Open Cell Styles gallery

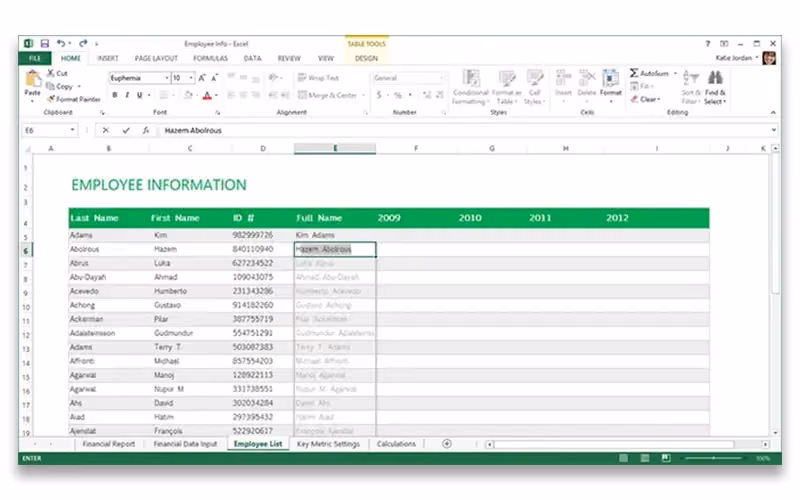(534, 87)
